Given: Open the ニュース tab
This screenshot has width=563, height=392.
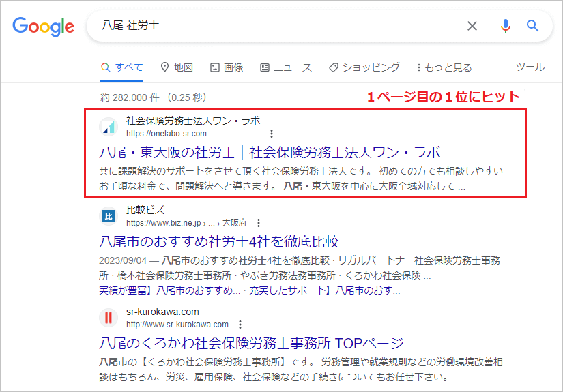Looking at the screenshot, I should tap(286, 67).
